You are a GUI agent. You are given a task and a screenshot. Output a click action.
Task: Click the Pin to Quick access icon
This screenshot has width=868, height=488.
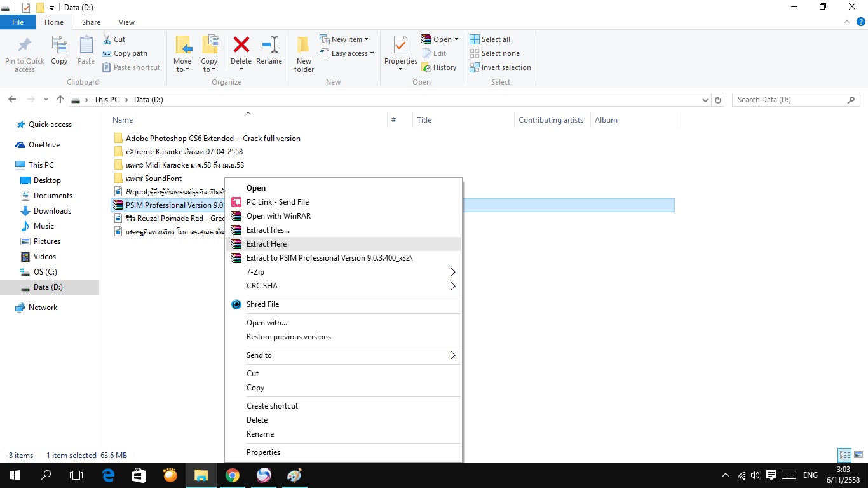[x=24, y=46]
